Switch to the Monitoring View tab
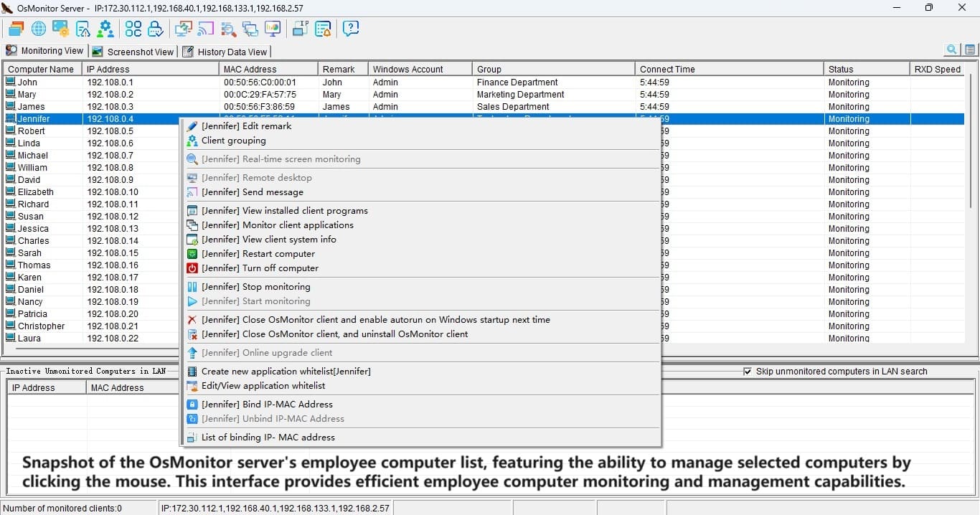Screen dimensions: 980x515 click(44, 51)
